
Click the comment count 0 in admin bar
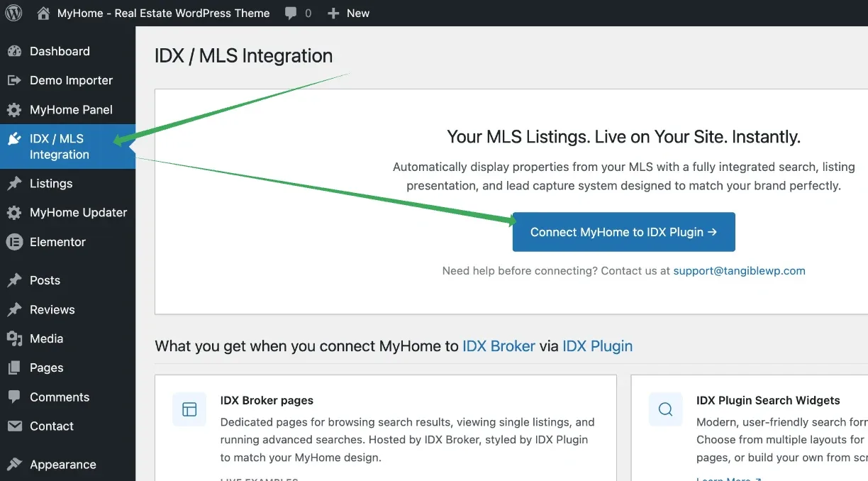coord(308,13)
